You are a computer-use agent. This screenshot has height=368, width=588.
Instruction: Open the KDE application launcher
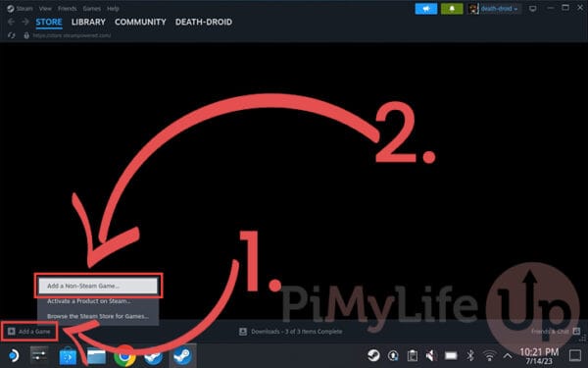tap(14, 355)
